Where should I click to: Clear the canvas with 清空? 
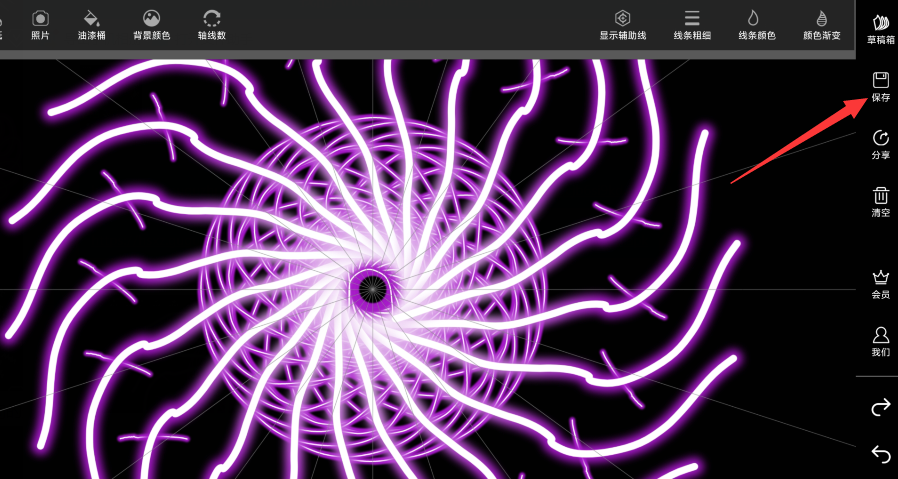pos(880,202)
